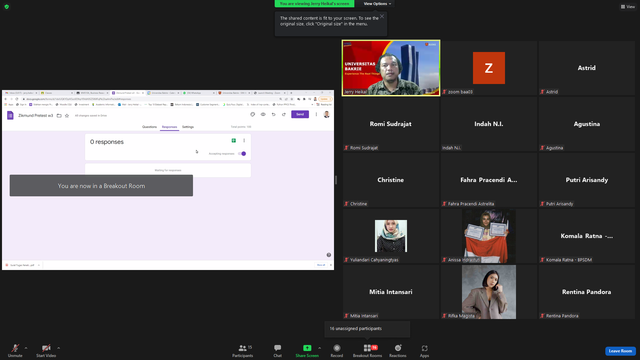The width and height of the screenshot is (640, 360).
Task: Click the customize theme palette icon
Action: click(253, 114)
